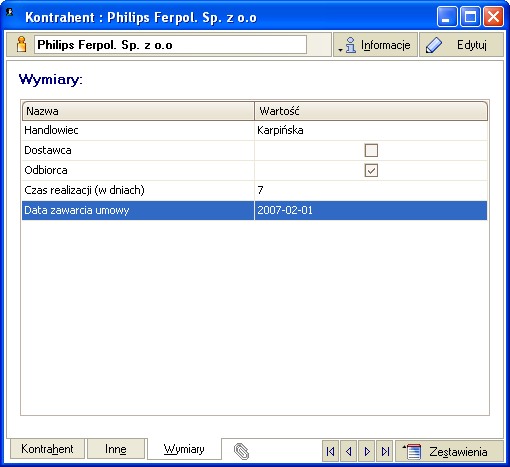Open the Zestawienia reports menu

pyautogui.click(x=449, y=452)
